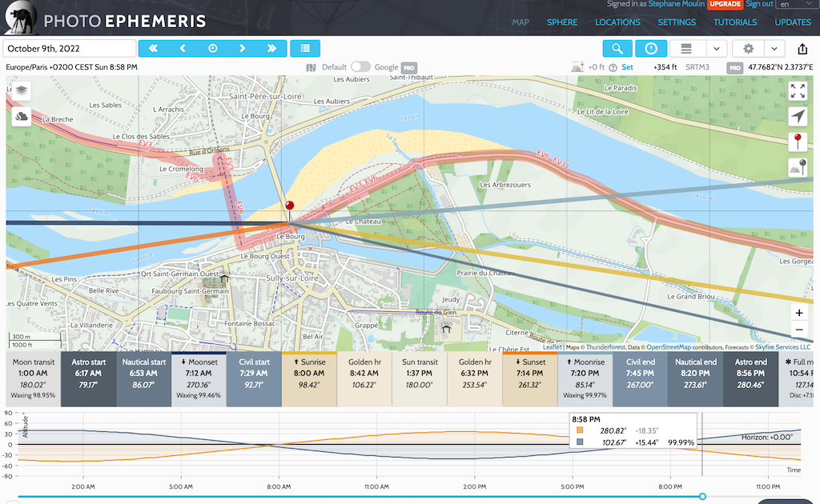Jump forward with double-right arrows
The width and height of the screenshot is (820, 504).
[271, 49]
